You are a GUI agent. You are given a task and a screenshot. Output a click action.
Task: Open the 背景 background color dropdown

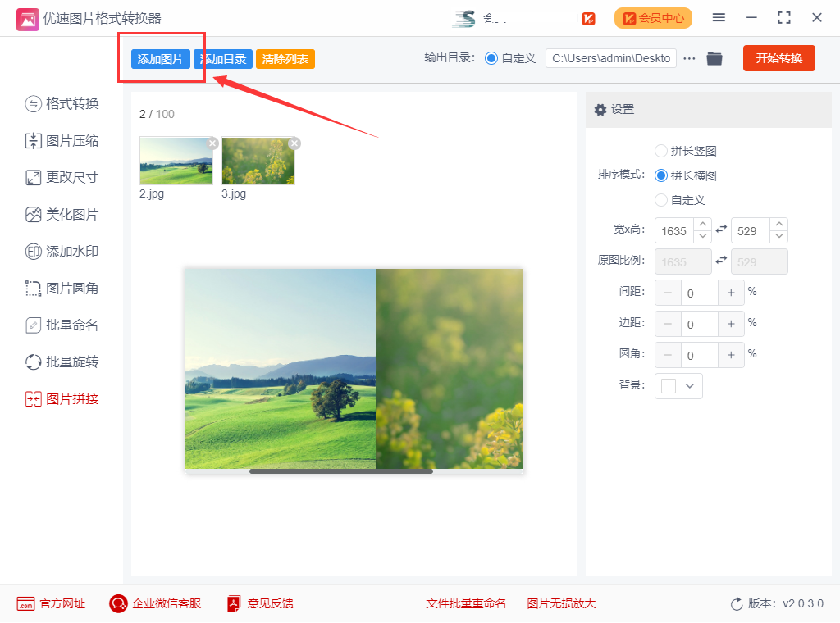678,386
